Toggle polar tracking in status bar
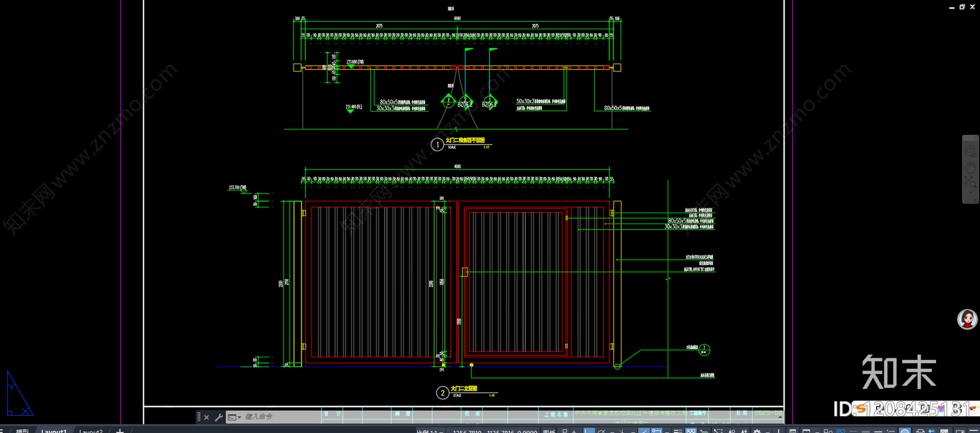Viewport: 980px width, 433px height. coord(601,431)
